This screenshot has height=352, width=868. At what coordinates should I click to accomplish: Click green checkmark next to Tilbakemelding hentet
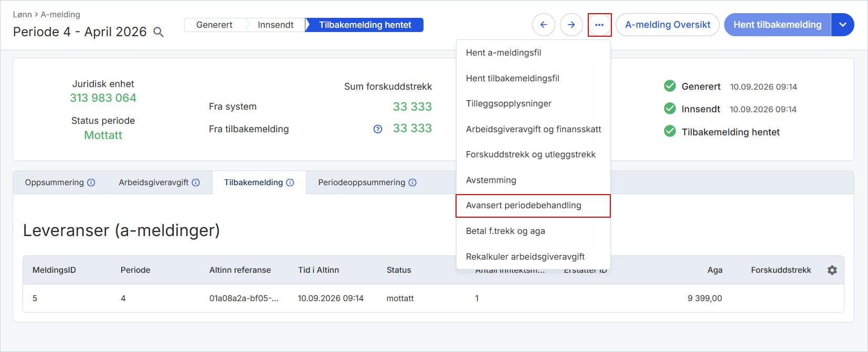tap(670, 131)
